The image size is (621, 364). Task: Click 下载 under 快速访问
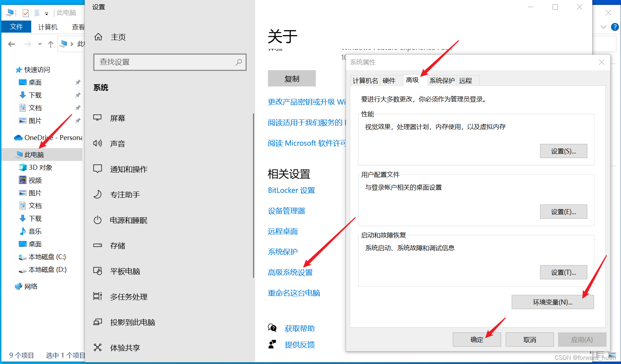click(35, 95)
